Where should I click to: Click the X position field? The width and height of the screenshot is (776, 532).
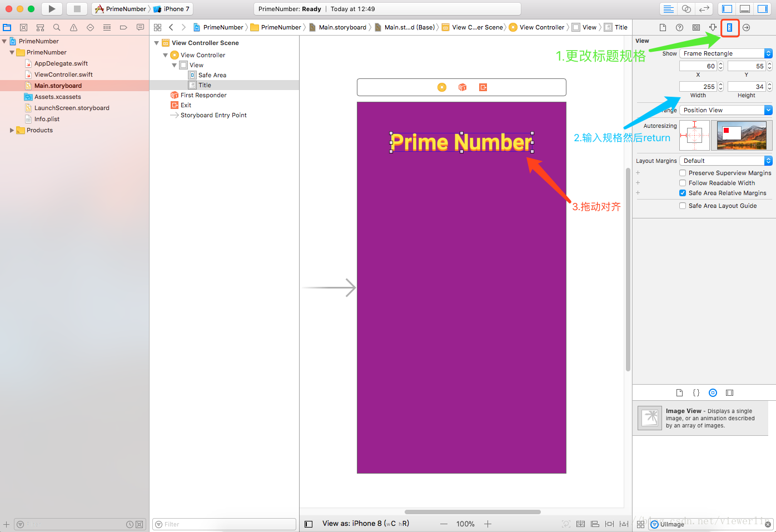[x=698, y=66]
